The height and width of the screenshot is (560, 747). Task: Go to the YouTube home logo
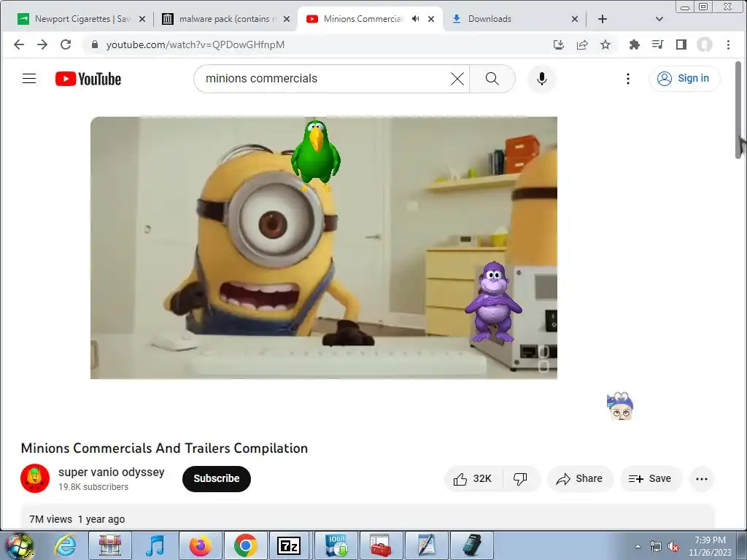[88, 79]
